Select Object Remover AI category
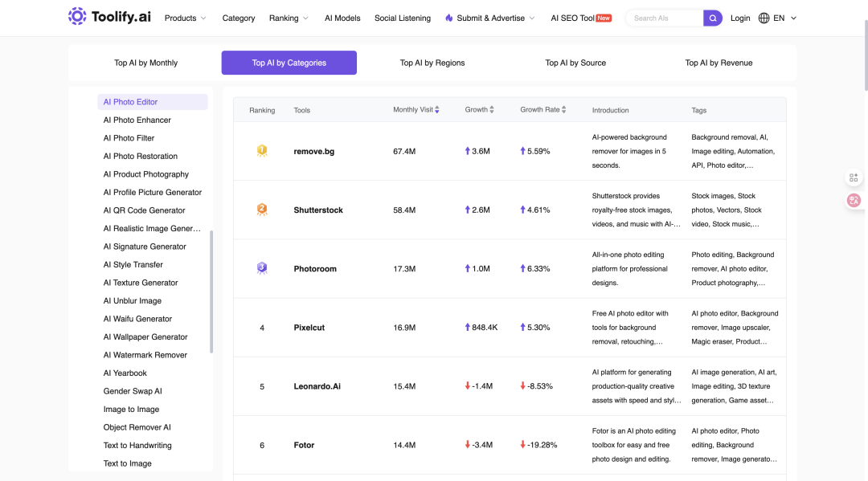868x481 pixels. [x=137, y=427]
